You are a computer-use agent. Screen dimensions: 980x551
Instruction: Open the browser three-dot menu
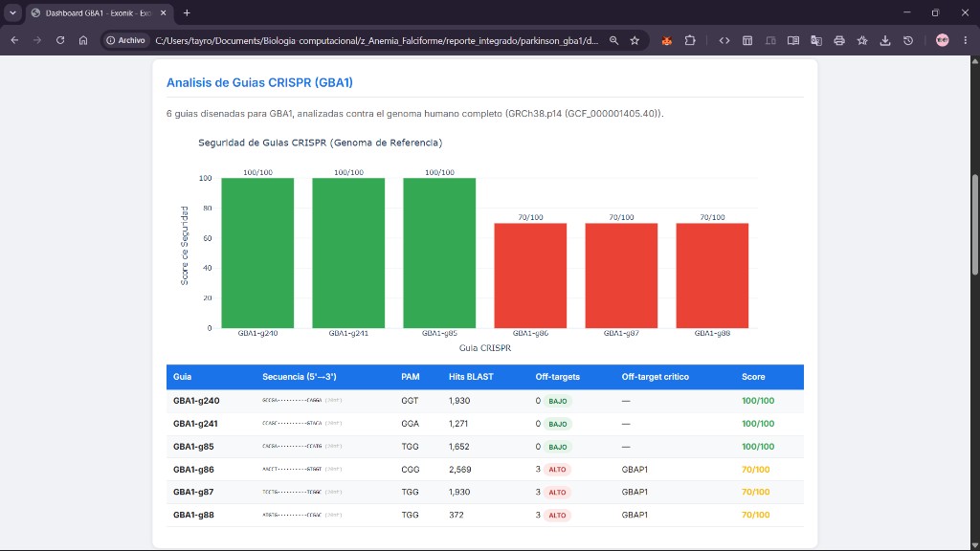pos(966,40)
